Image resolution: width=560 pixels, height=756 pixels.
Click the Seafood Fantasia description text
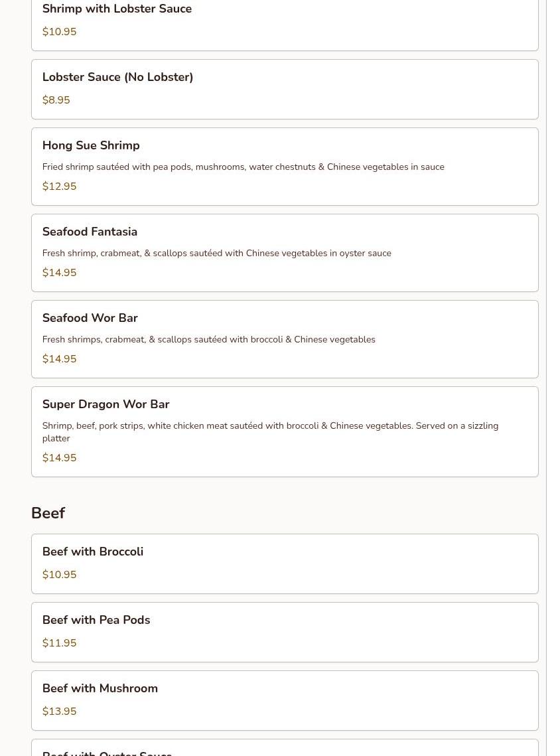pos(216,254)
